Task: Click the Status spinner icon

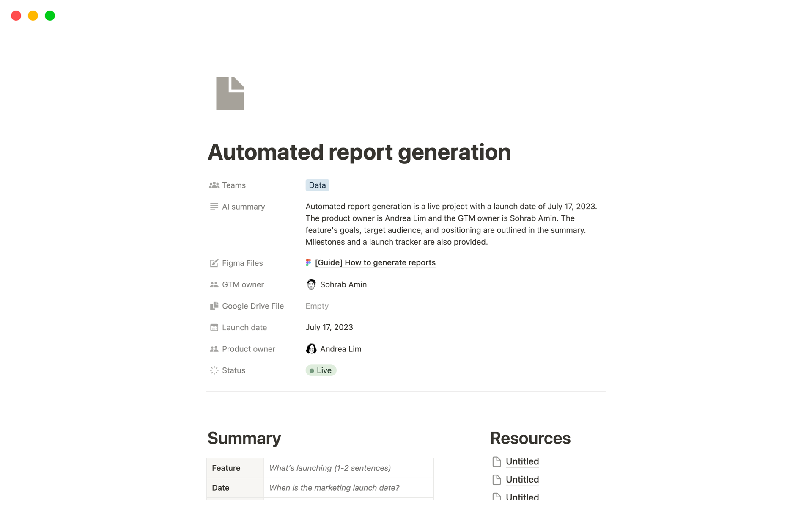Action: tap(214, 370)
